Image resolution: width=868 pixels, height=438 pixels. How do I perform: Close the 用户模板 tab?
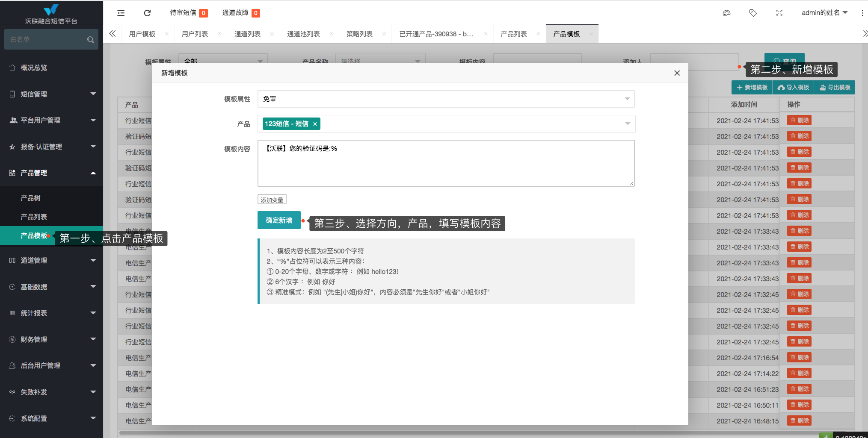(x=166, y=34)
